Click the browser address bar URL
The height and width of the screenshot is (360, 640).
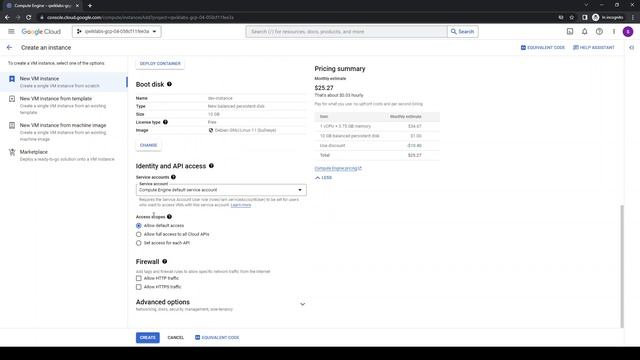[x=140, y=18]
